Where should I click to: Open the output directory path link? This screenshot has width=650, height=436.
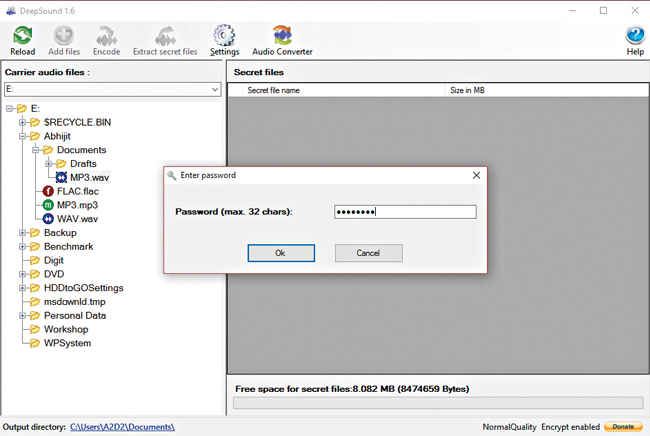click(x=122, y=427)
